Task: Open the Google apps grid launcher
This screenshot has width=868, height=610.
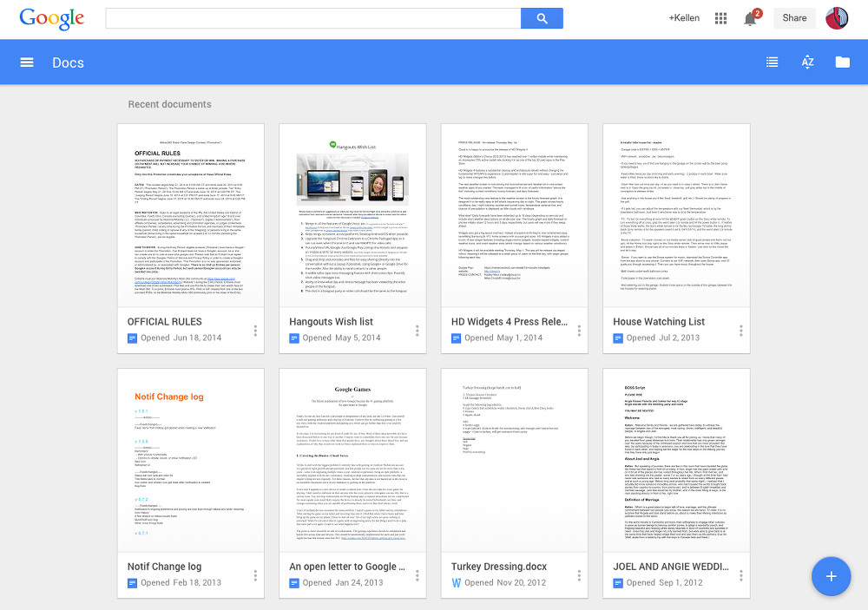Action: (720, 18)
